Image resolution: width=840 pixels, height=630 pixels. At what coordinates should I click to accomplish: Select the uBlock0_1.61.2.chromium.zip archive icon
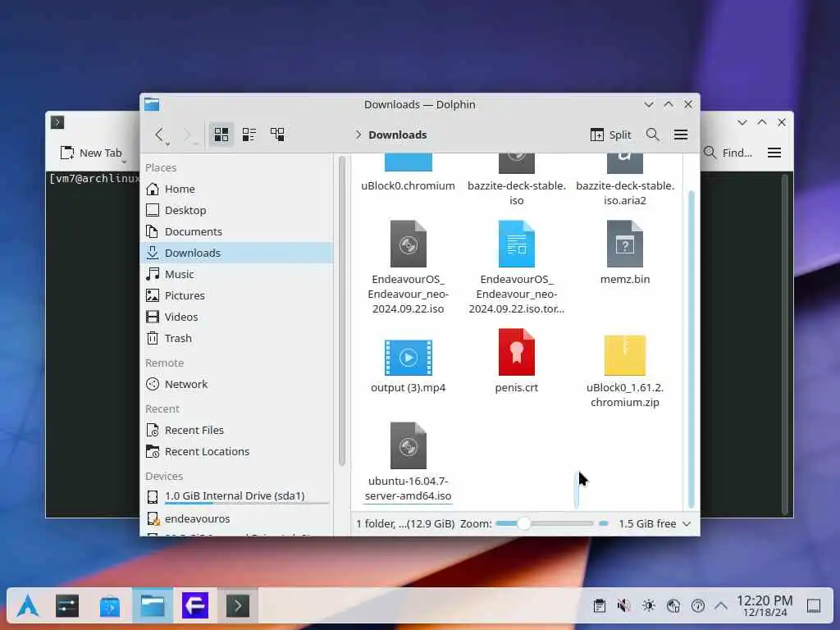[x=624, y=354]
